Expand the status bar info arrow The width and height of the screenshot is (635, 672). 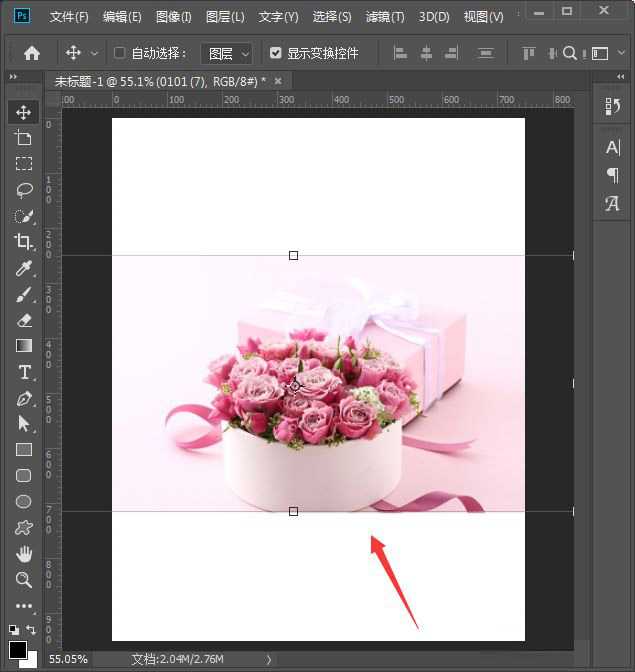268,660
